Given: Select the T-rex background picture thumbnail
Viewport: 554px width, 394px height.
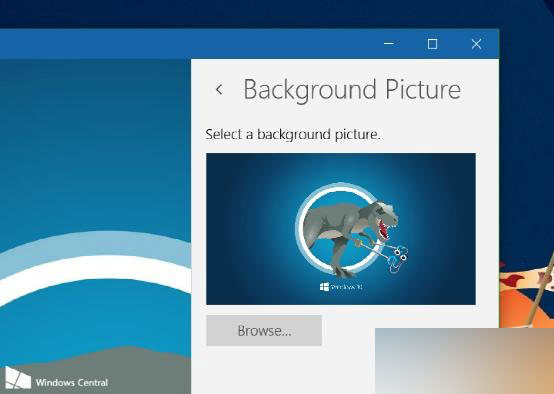Looking at the screenshot, I should pyautogui.click(x=341, y=229).
